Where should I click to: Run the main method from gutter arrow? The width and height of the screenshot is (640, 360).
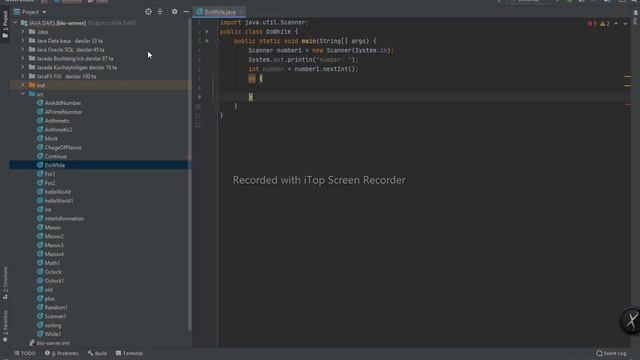tap(207, 41)
